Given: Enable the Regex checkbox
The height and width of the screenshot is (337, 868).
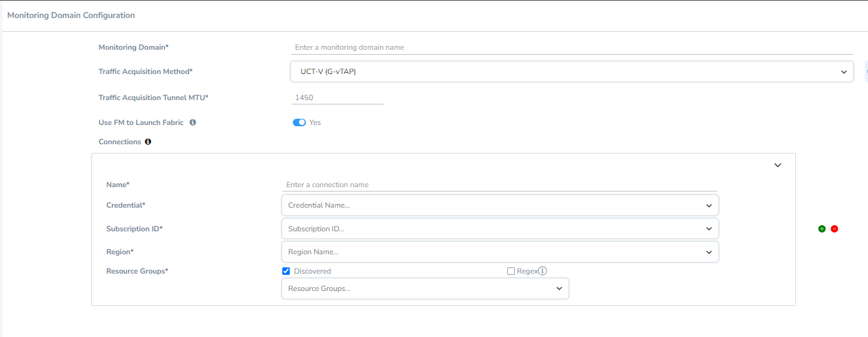Looking at the screenshot, I should 511,271.
